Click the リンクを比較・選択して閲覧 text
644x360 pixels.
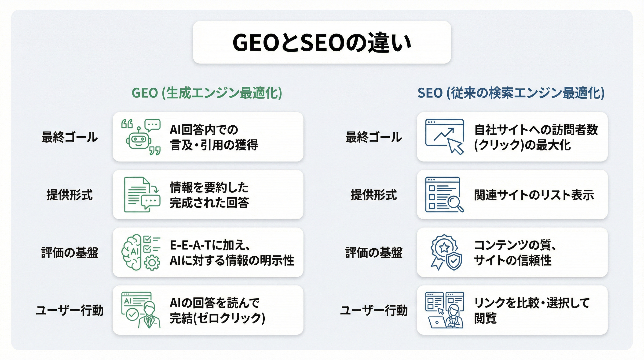pyautogui.click(x=532, y=310)
